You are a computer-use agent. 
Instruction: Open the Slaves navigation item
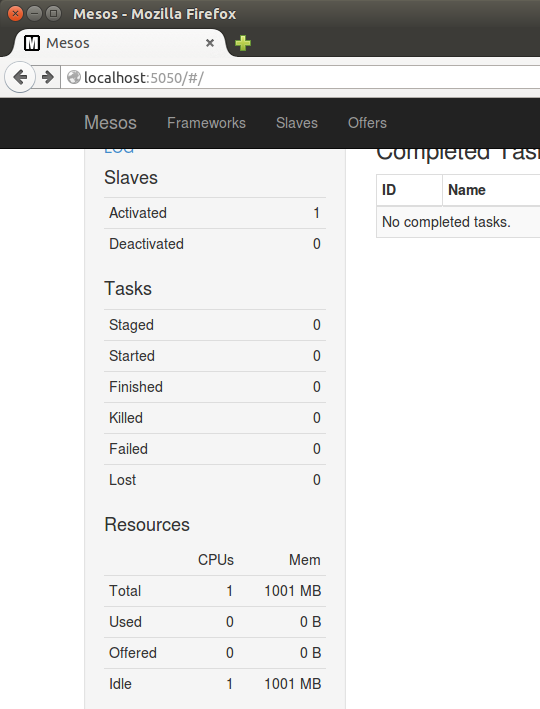[297, 123]
